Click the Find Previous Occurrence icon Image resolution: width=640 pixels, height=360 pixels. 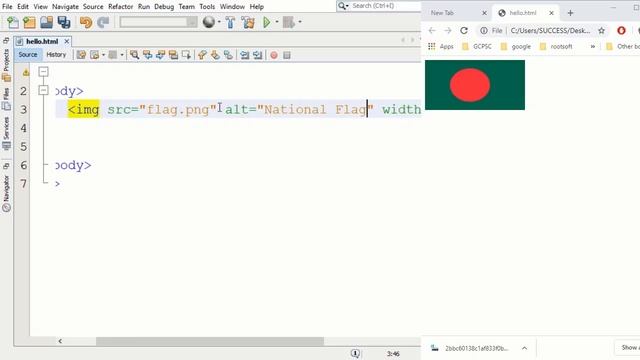pos(147,55)
